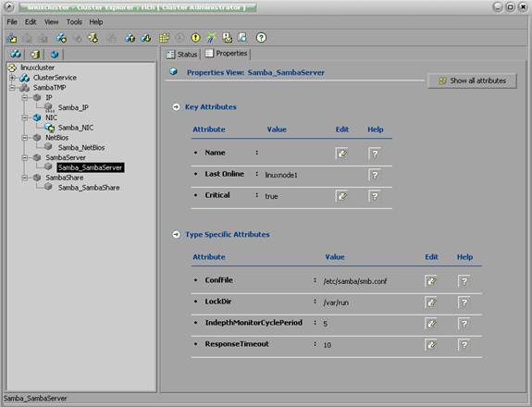Select the Samba_NetBios resource

pyautogui.click(x=81, y=148)
